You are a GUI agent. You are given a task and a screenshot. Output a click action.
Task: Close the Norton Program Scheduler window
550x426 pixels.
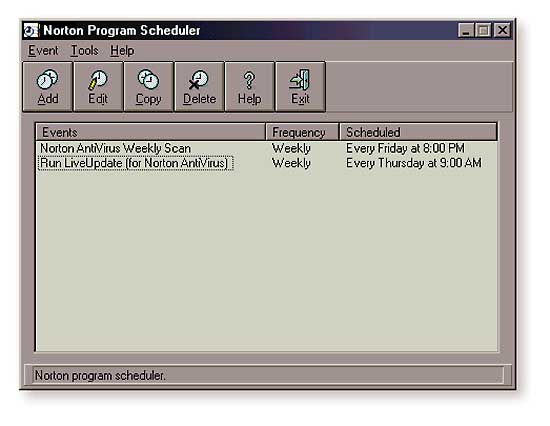[503, 31]
